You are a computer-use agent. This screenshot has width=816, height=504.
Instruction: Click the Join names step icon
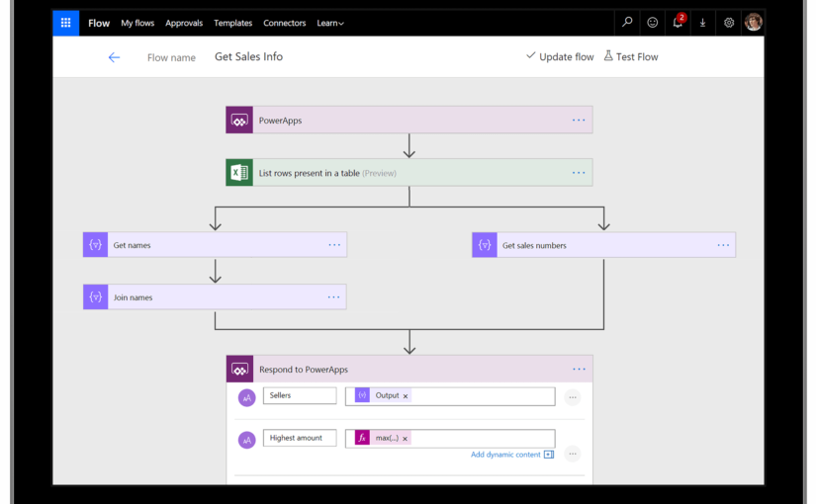(95, 297)
